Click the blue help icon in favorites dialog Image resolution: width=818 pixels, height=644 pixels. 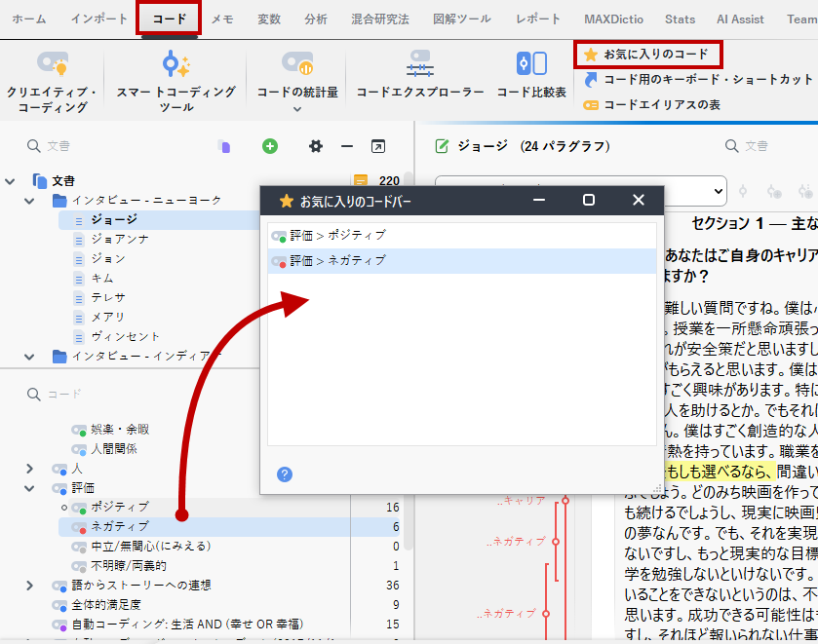tap(285, 474)
